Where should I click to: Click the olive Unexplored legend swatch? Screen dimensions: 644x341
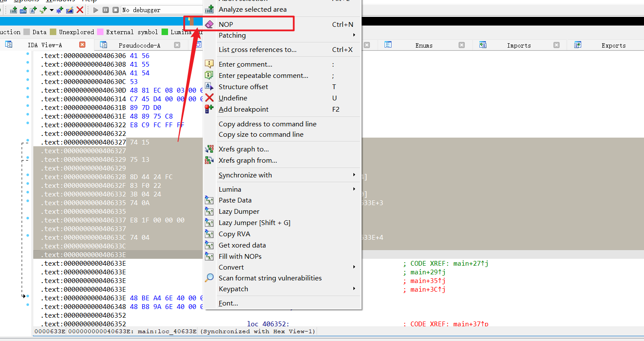53,32
